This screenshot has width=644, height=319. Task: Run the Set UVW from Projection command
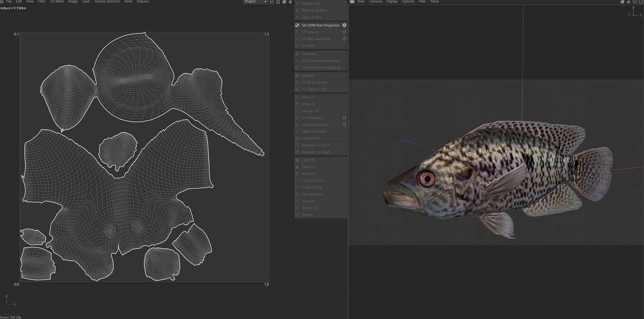[320, 25]
